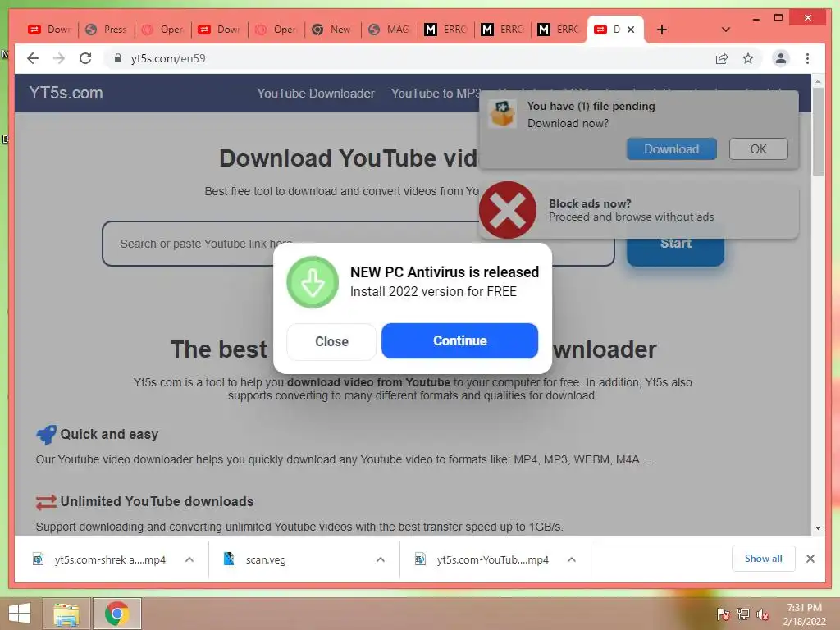Switch to the 'New' tab
Viewport: 840px width, 630px height.
332,30
